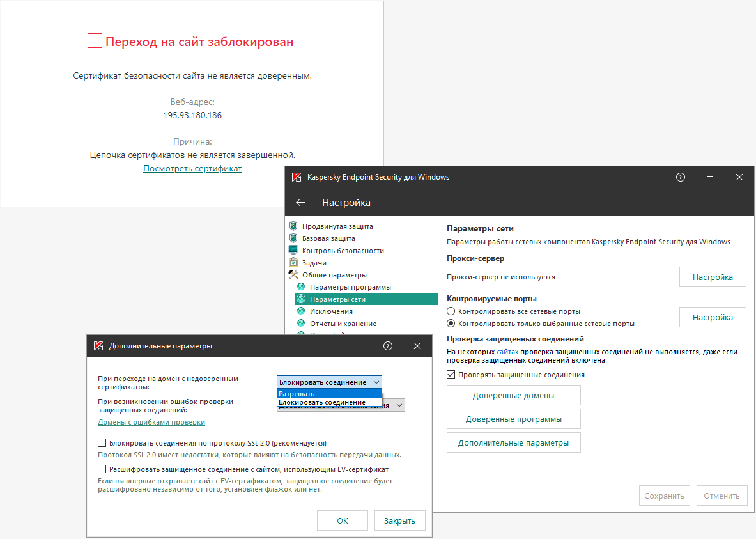This screenshot has height=539, width=756.
Task: Close the Дополнительные параметры dialog with X
Action: click(417, 346)
